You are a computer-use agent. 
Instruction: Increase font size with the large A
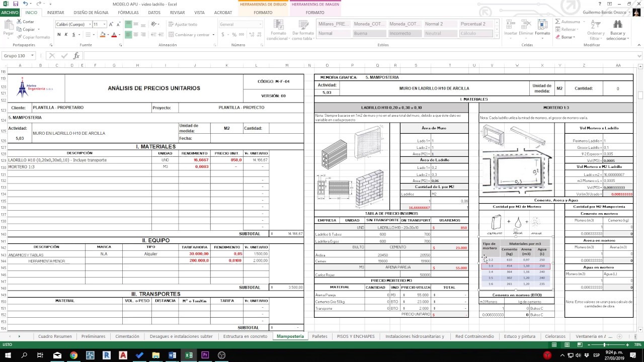111,24
